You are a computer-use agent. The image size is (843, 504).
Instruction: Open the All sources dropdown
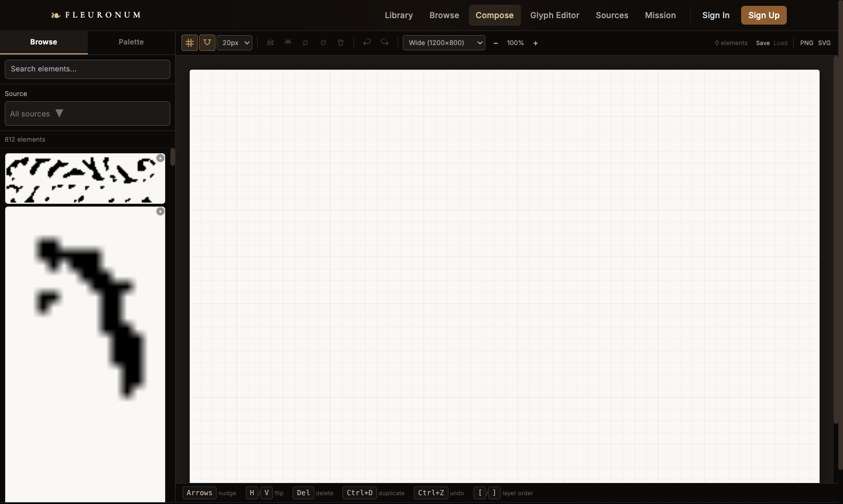click(87, 114)
